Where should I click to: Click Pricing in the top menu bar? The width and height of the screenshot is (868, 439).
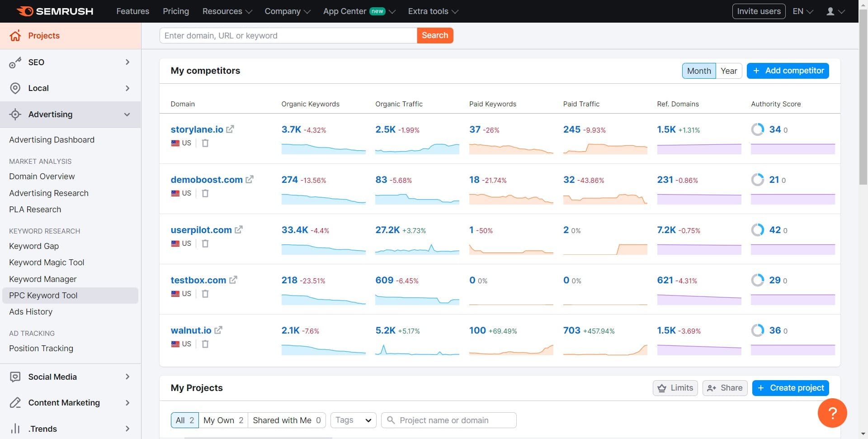pos(176,11)
